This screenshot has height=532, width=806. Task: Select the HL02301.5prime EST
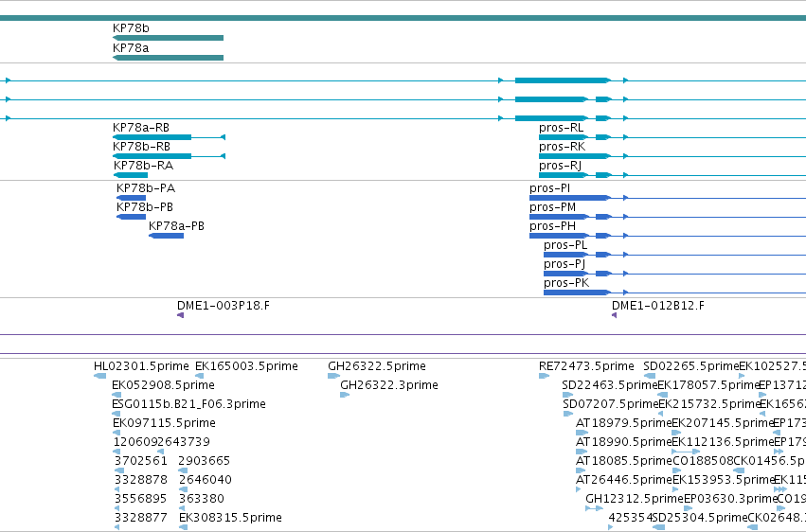tap(99, 376)
